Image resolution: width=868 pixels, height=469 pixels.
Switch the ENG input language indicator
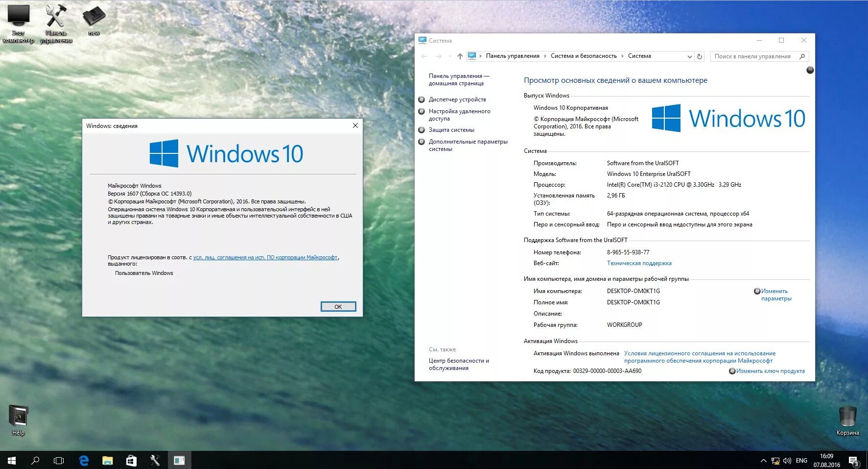[801, 461]
